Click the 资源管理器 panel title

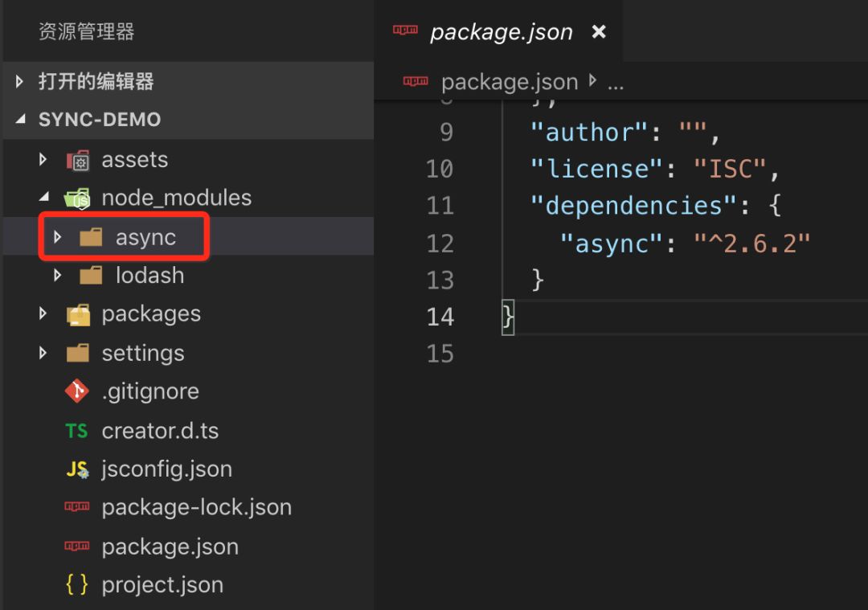coord(86,31)
